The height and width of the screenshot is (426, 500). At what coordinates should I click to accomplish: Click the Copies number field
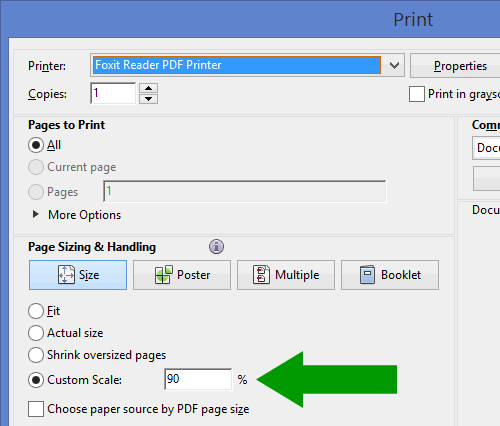click(113, 93)
